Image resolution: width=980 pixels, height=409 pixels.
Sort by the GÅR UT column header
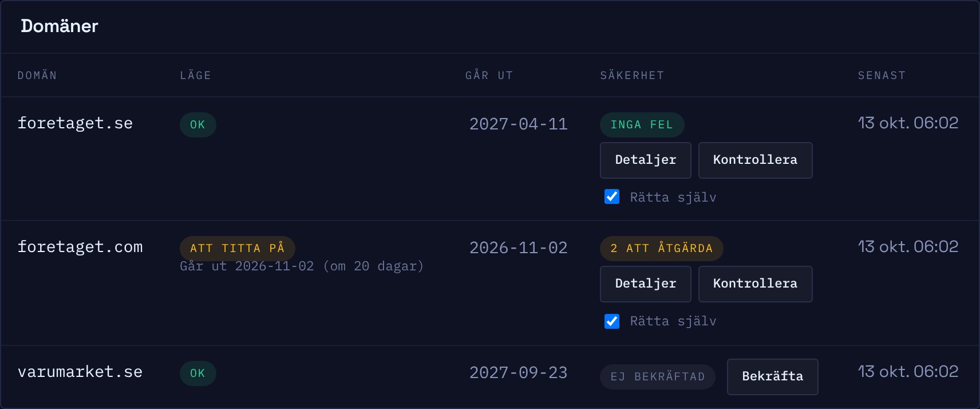point(489,76)
